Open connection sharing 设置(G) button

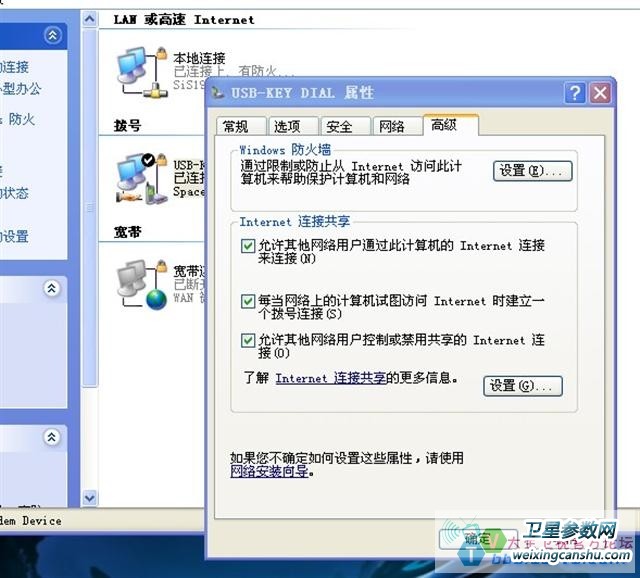(522, 386)
